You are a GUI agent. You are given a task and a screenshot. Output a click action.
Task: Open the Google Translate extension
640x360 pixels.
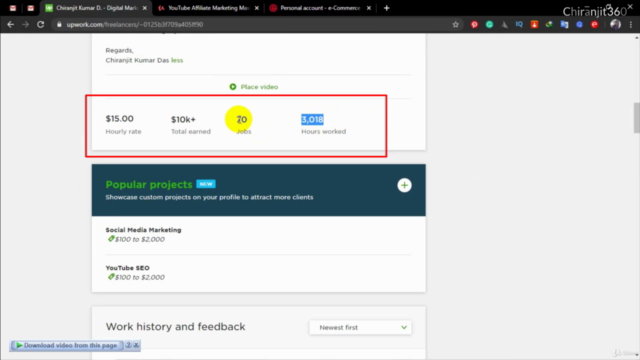564,24
